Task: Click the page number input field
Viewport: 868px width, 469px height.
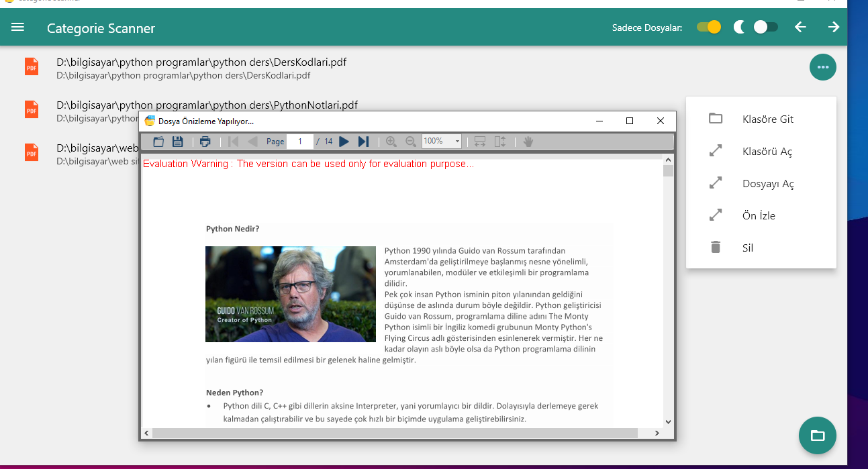Action: (300, 142)
